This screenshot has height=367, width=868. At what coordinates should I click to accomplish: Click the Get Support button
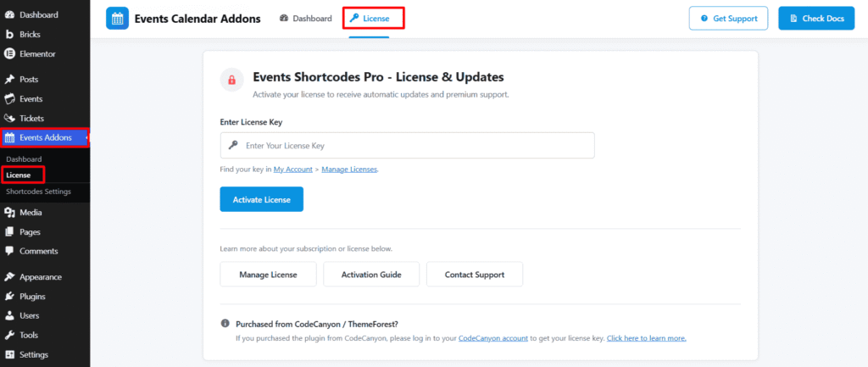728,19
